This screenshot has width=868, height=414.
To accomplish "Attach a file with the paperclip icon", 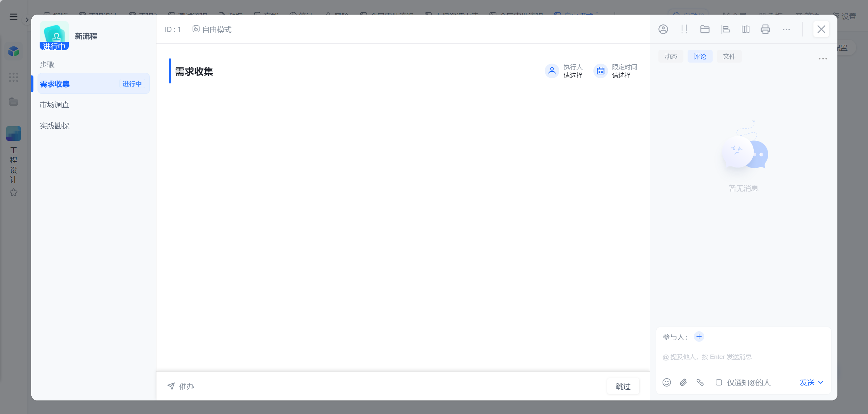I will coord(683,382).
